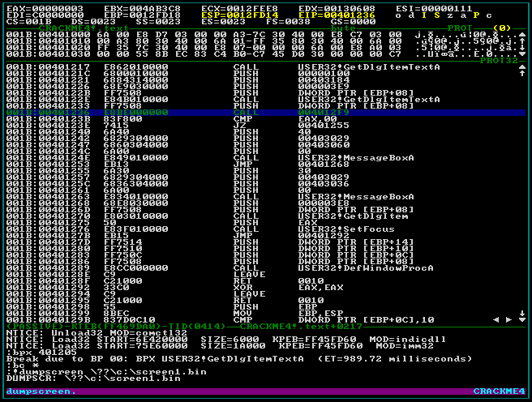Image resolution: width=532 pixels, height=402 pixels.
Task: Select the highlighted EIP=00401236 register
Action: coord(337,15)
